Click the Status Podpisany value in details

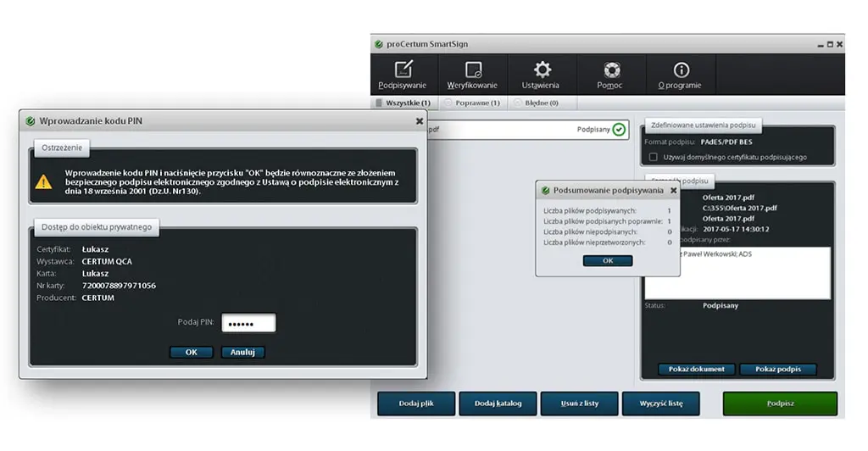tap(721, 305)
